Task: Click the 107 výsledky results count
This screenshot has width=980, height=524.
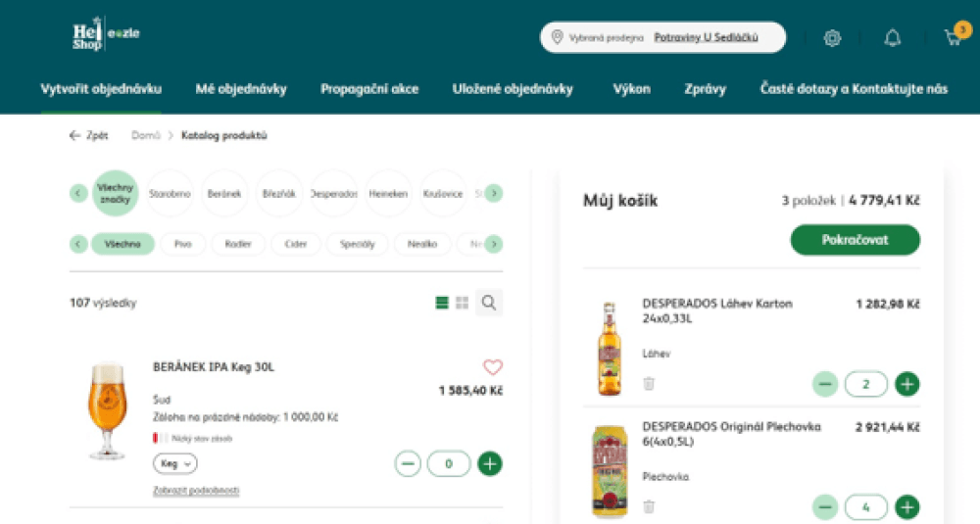Action: (103, 303)
